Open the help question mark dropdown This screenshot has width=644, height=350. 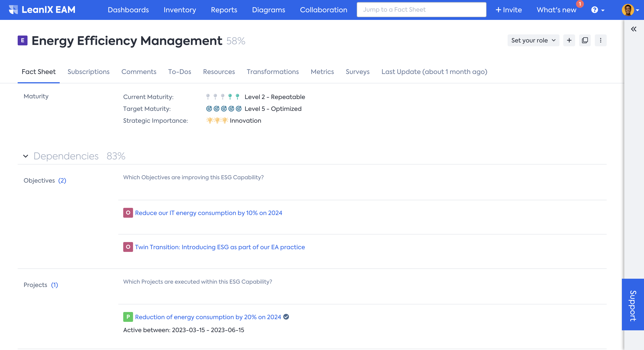[x=597, y=10]
